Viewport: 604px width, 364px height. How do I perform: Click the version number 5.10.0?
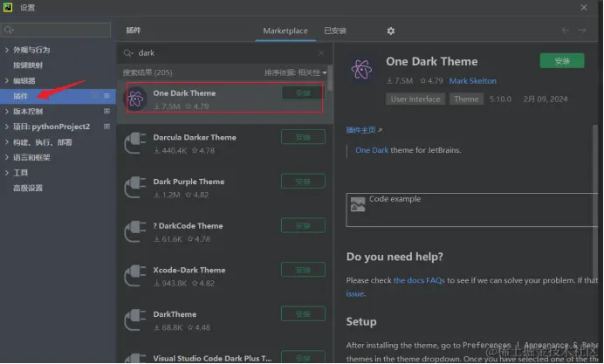pyautogui.click(x=500, y=100)
